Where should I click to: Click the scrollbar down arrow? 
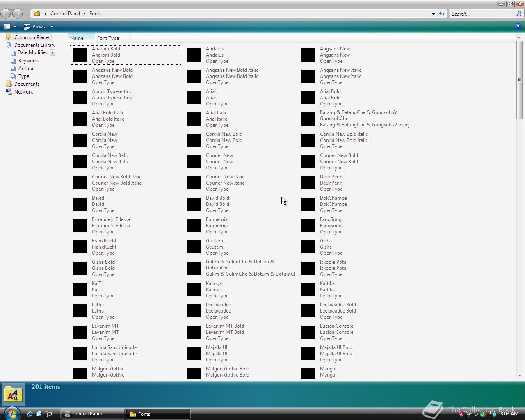point(520,375)
